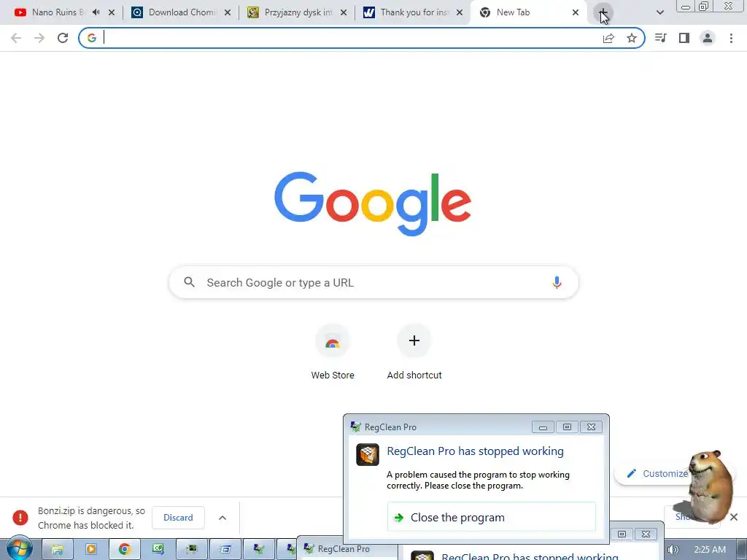This screenshot has height=560, width=747.
Task: Reload the current page
Action: click(x=63, y=38)
